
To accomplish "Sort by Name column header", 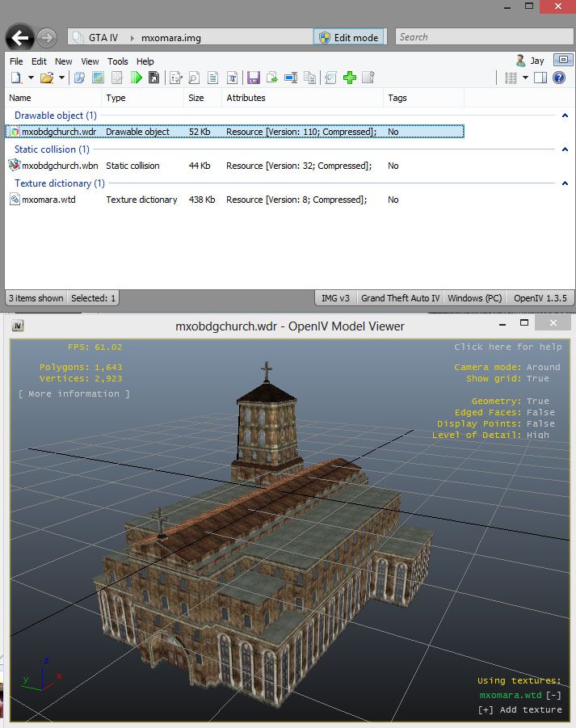I will point(53,98).
